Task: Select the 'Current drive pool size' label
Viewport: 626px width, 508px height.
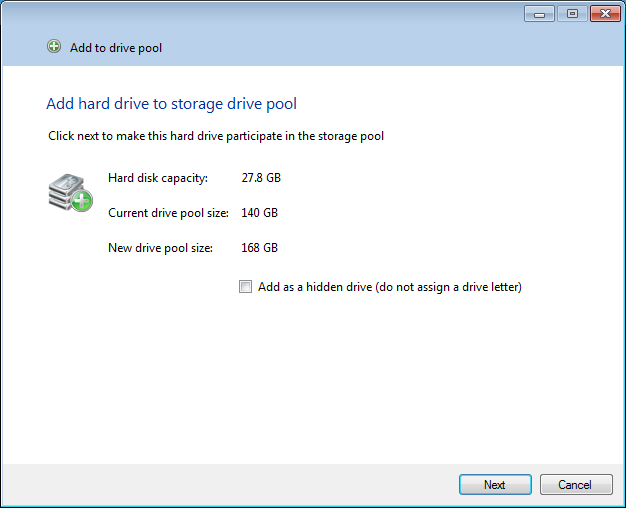Action: (x=168, y=213)
